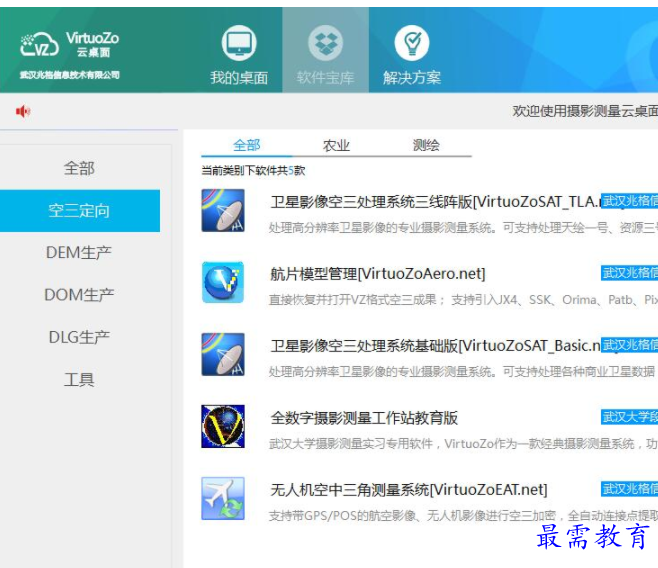Select DEM生产 category
Screen dimensions: 658x568
click(79, 253)
